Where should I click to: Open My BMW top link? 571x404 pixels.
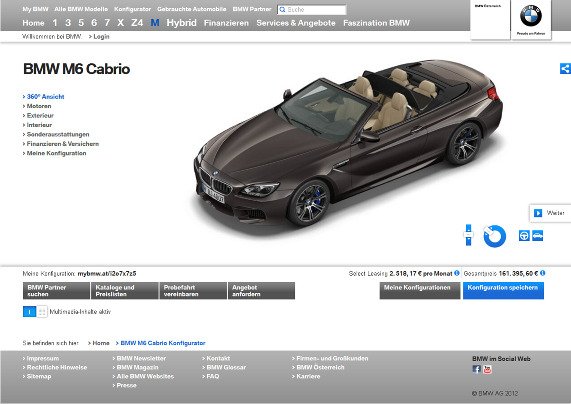point(35,9)
